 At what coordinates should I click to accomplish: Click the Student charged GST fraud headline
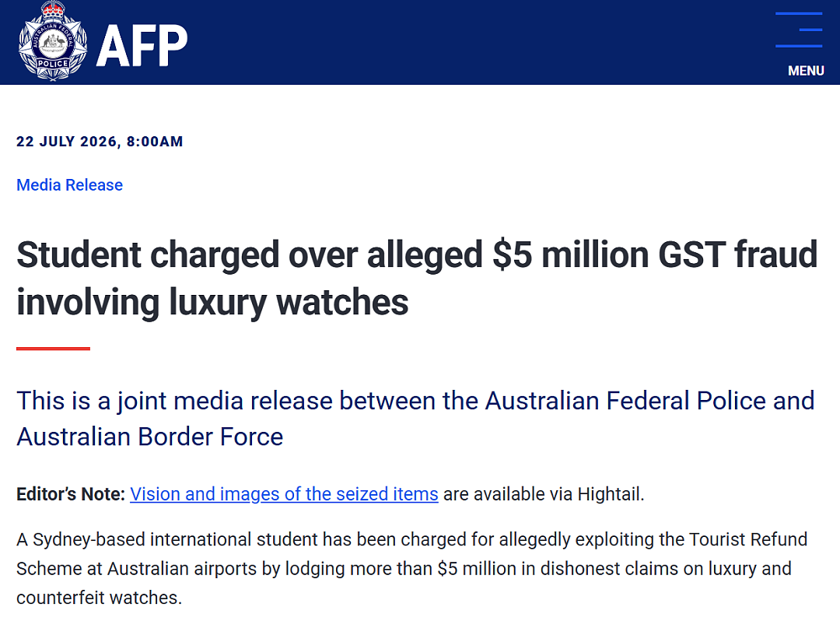(x=417, y=278)
